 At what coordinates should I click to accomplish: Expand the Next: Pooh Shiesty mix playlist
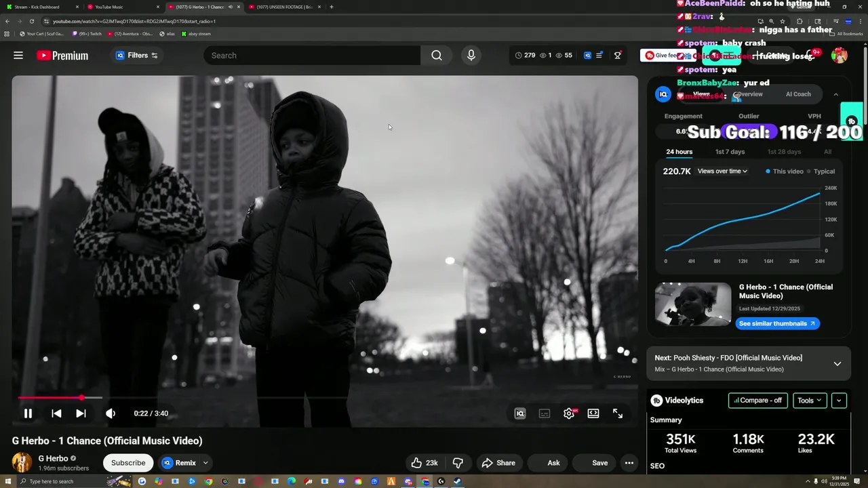coord(837,363)
